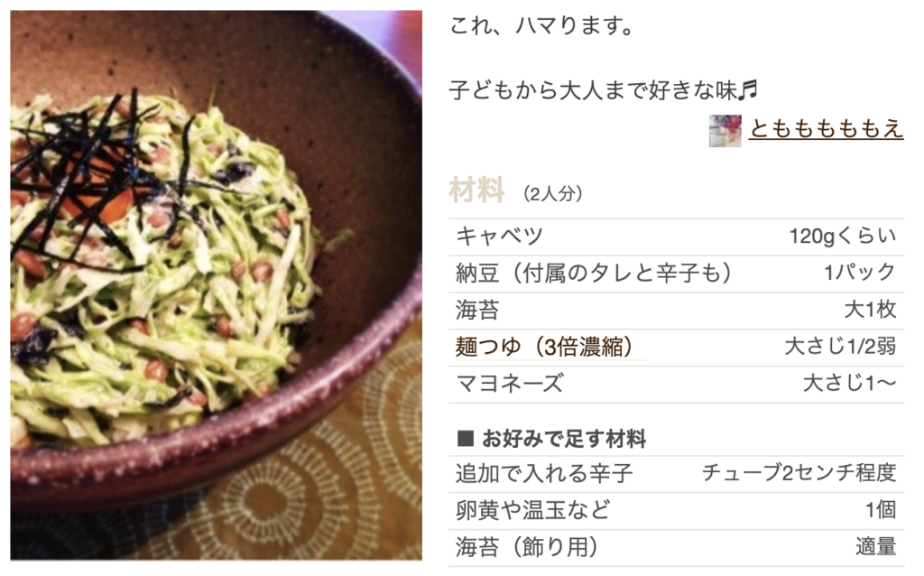Image resolution: width=924 pixels, height=576 pixels.
Task: Click the お好みで足す材料 section header
Action: [x=564, y=439]
